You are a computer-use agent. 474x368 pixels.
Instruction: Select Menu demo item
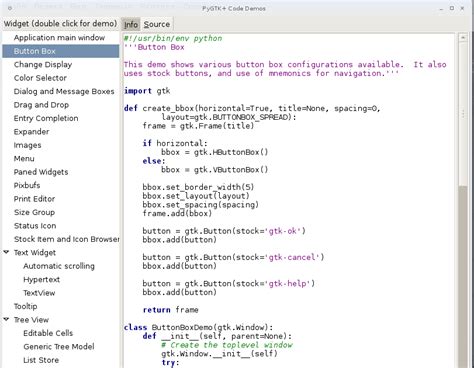[x=61, y=158]
